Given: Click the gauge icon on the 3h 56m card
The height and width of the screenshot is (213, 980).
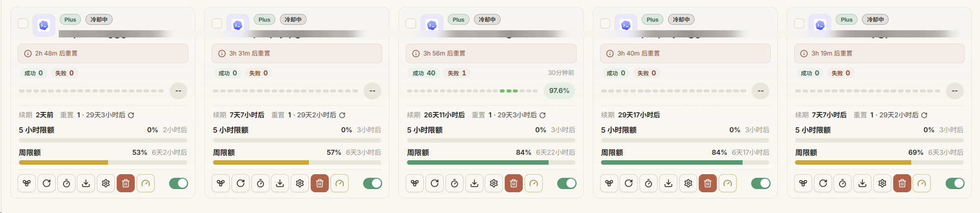Looking at the screenshot, I should tap(534, 183).
